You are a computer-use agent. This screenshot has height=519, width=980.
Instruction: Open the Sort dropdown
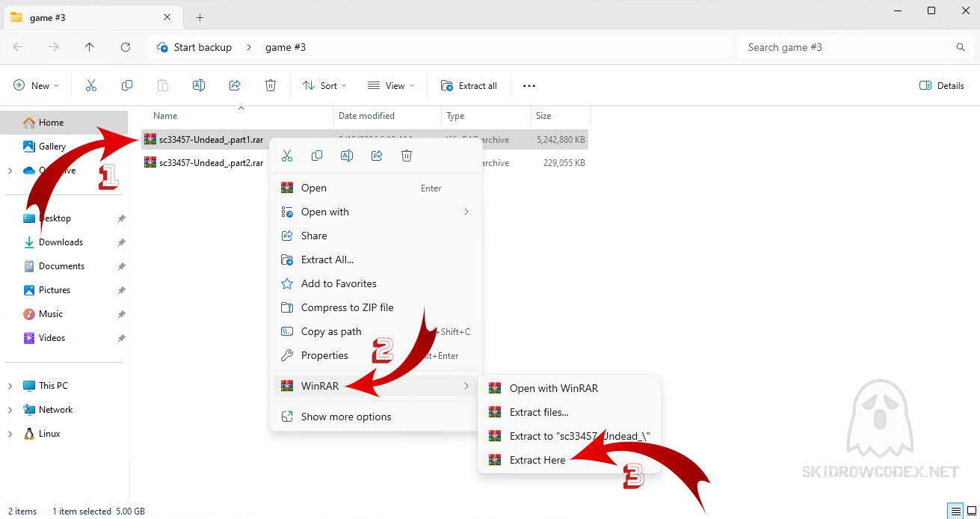(x=324, y=86)
